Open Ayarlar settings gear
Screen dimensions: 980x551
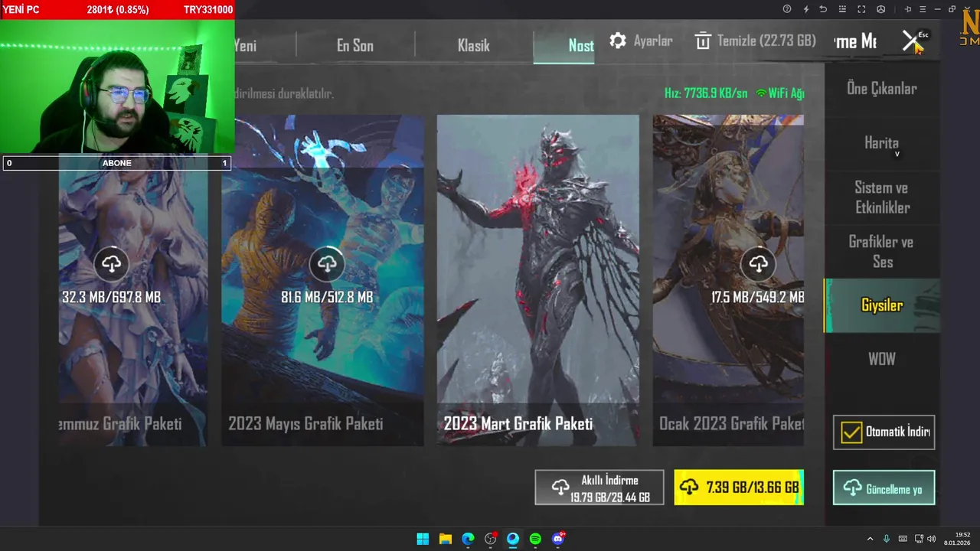[618, 41]
